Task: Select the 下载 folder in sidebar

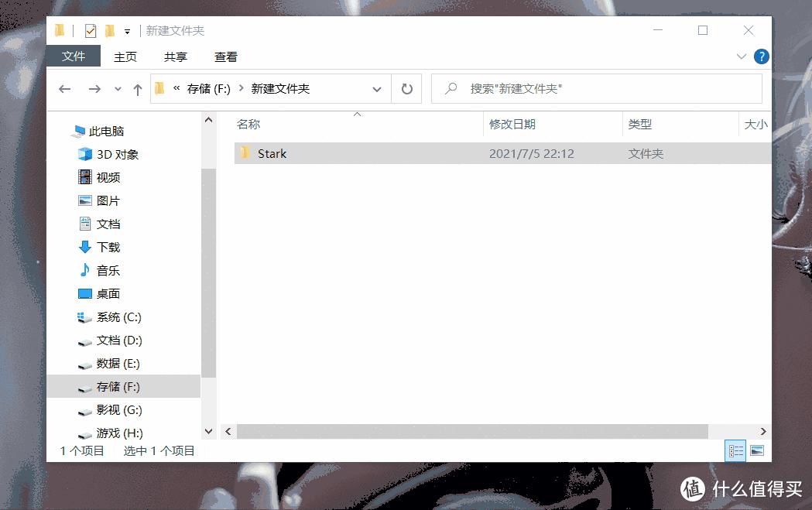Action: coord(106,247)
